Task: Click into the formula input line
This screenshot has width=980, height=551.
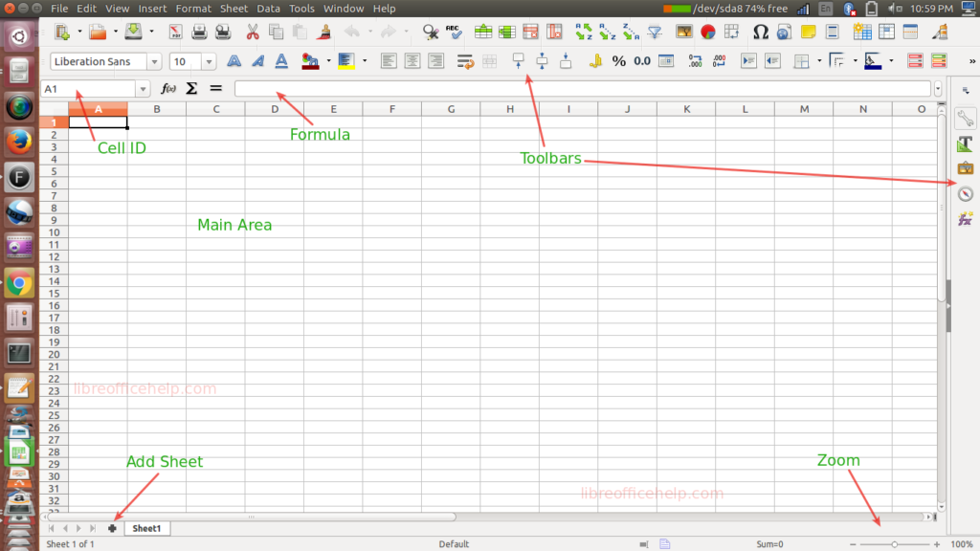Action: (583, 89)
